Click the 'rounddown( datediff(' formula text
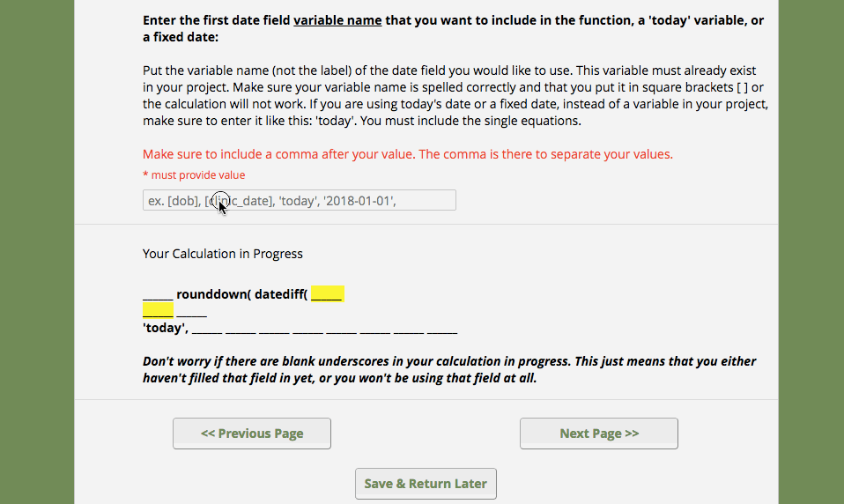The height and width of the screenshot is (504, 844). coord(242,294)
